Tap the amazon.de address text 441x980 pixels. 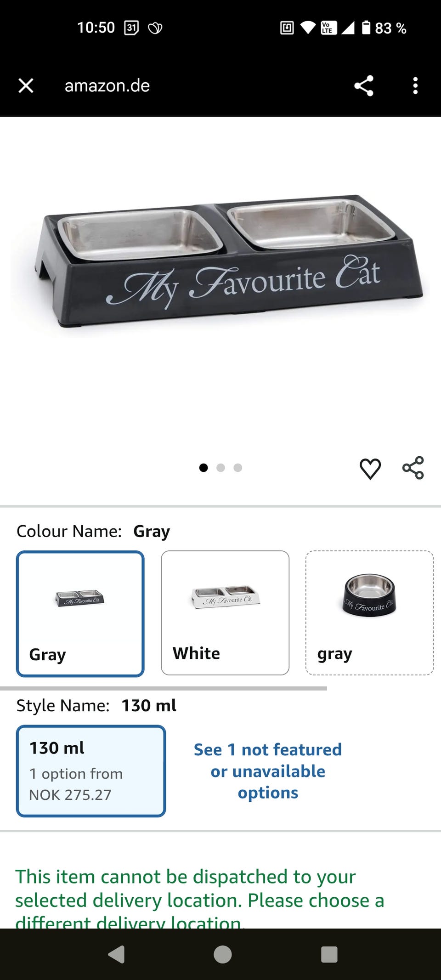pyautogui.click(x=107, y=85)
